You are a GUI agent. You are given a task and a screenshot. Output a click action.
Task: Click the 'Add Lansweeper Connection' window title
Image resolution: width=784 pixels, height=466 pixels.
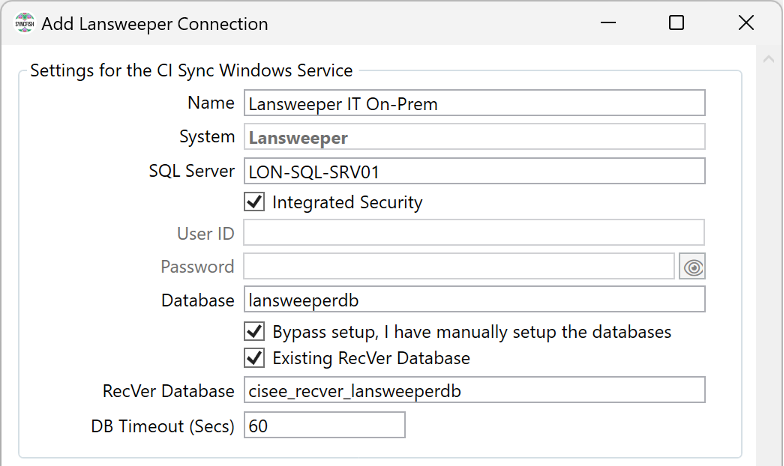point(154,24)
